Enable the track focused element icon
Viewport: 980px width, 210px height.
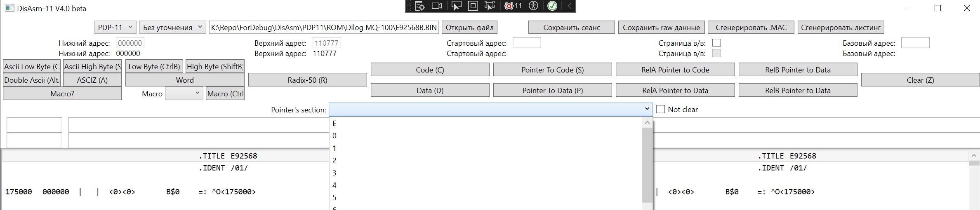(490, 6)
